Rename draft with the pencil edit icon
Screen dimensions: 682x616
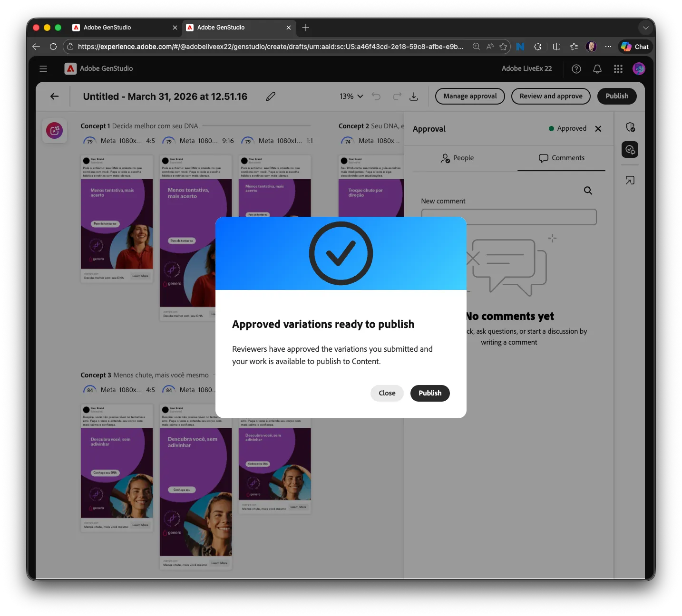pyautogui.click(x=271, y=96)
